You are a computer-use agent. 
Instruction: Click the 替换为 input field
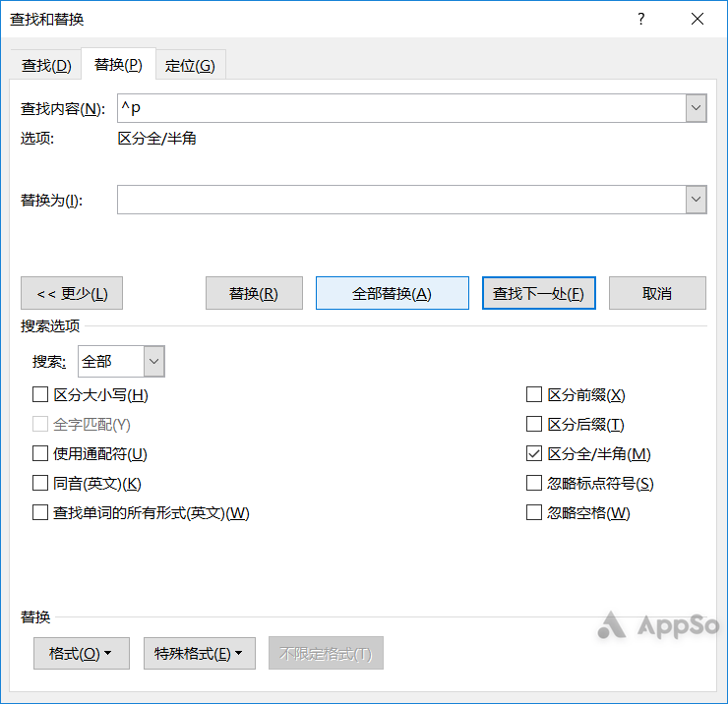pos(401,200)
